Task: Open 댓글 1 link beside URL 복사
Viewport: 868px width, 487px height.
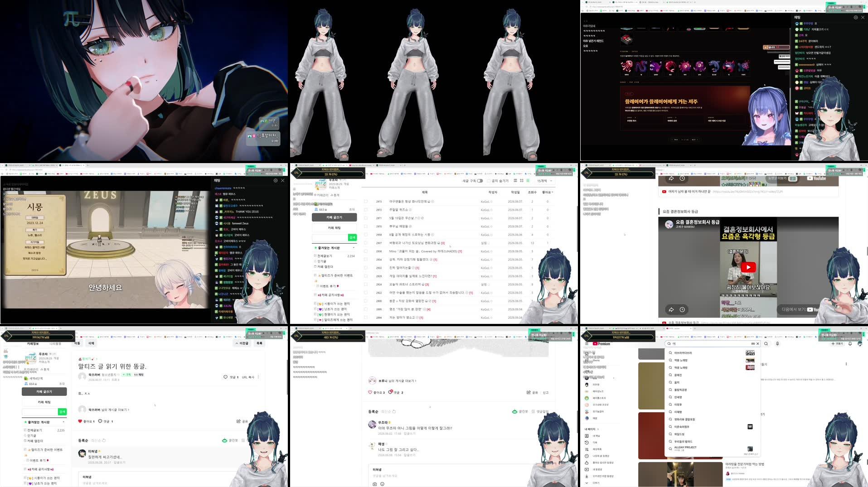Action: (x=231, y=377)
